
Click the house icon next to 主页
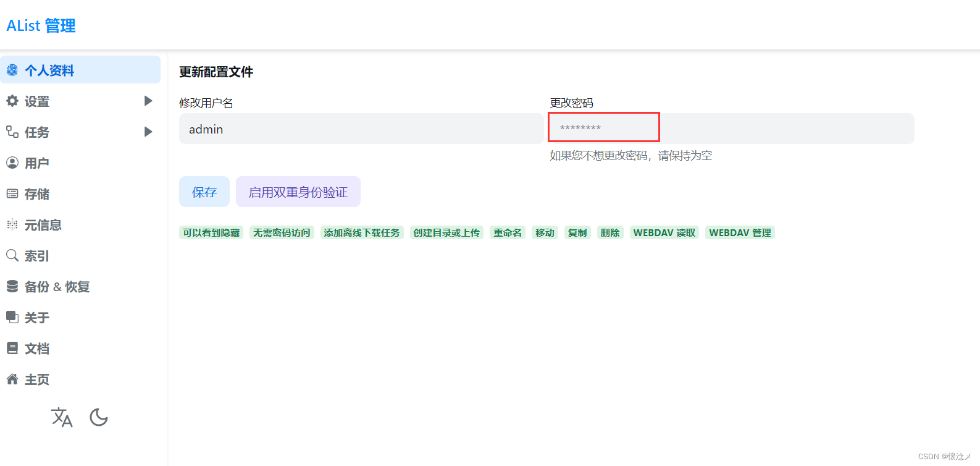coord(12,379)
